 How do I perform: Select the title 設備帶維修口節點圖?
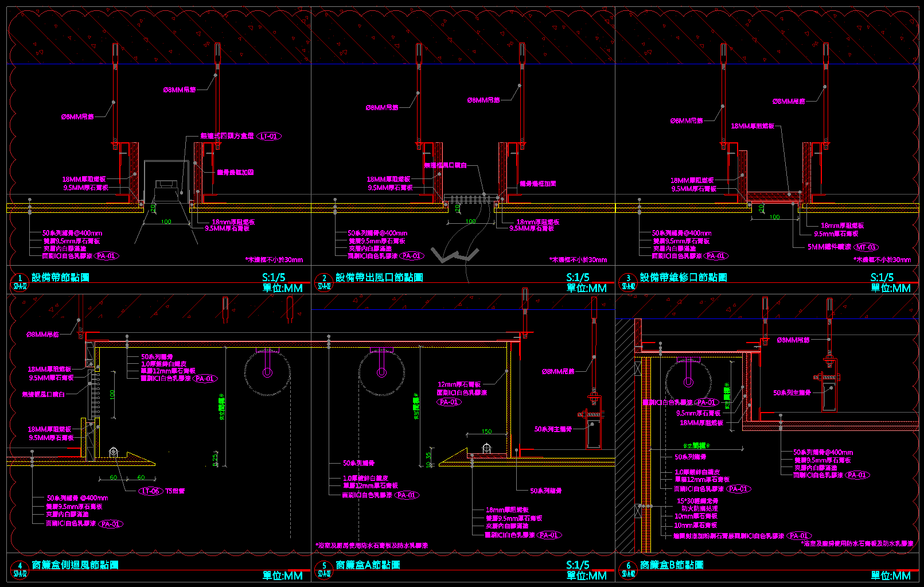pyautogui.click(x=683, y=277)
